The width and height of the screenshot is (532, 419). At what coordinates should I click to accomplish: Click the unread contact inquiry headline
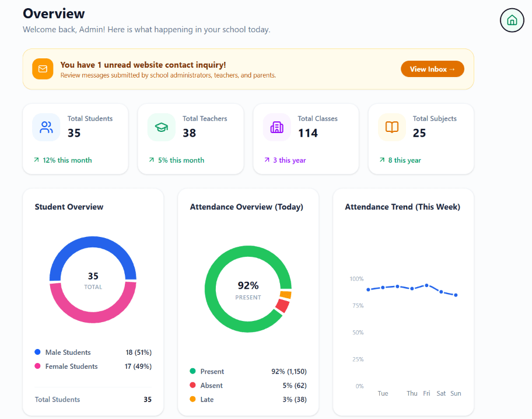tap(143, 65)
